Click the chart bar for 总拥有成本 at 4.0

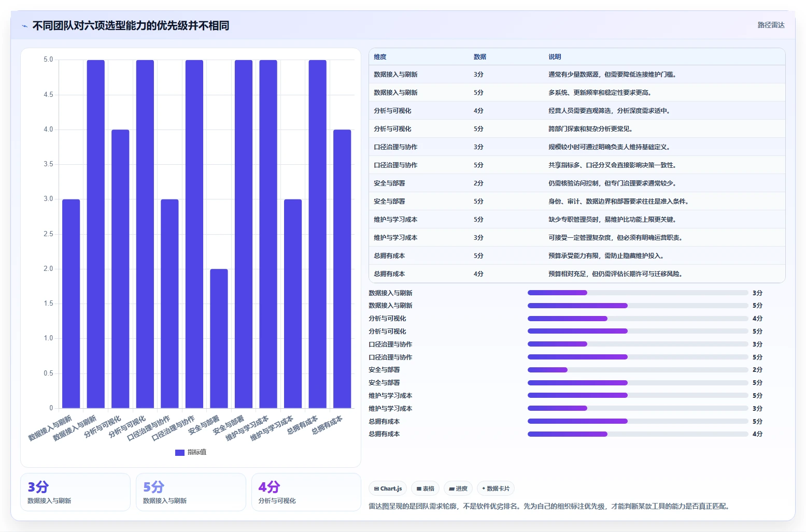coord(342,269)
